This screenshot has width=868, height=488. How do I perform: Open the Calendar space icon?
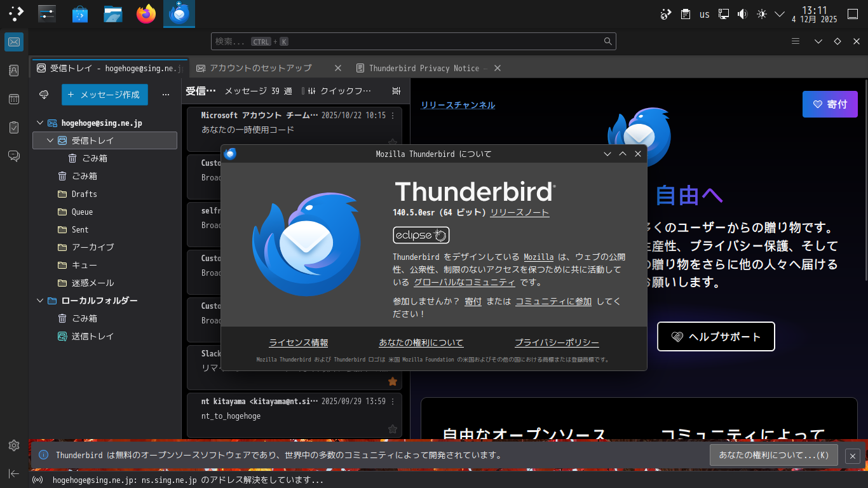point(14,99)
